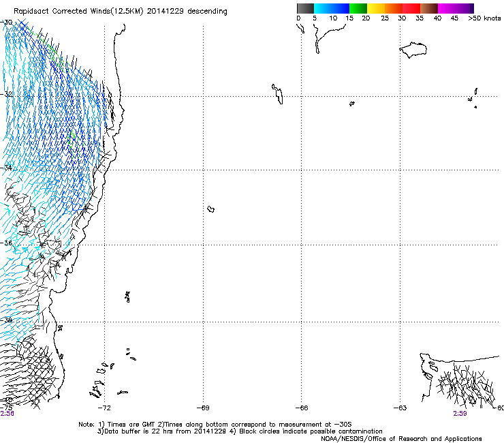
Task: Click the brown 35-40 knots color segment
Action: (429, 8)
